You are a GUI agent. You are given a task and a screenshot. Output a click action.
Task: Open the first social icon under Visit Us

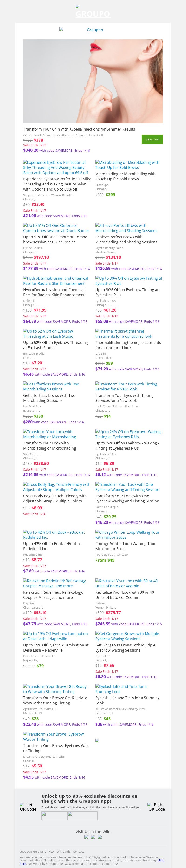86,837
